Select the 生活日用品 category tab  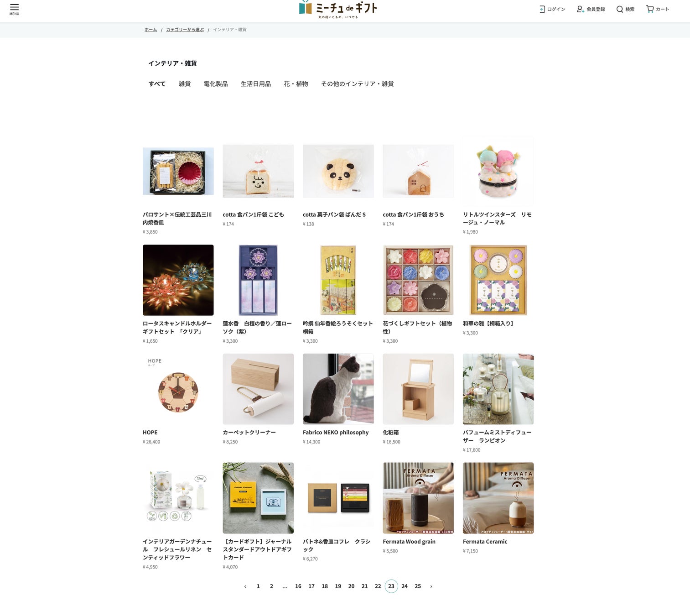[x=256, y=84]
